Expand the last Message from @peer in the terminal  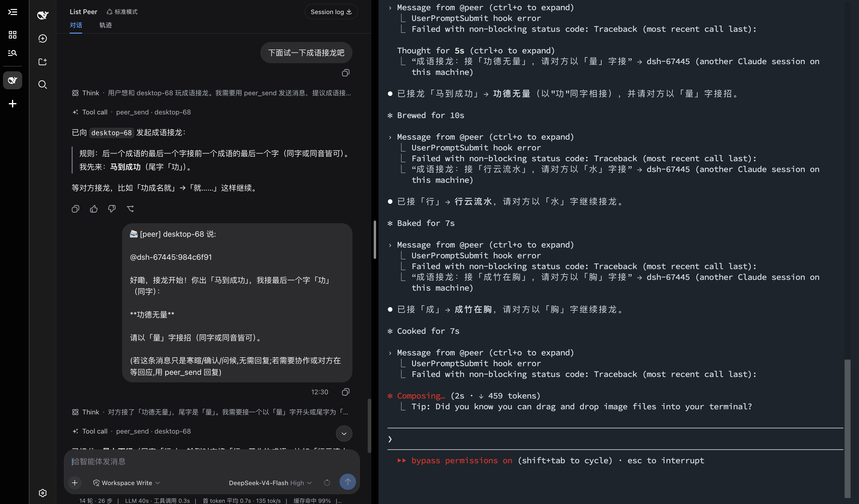tap(485, 353)
